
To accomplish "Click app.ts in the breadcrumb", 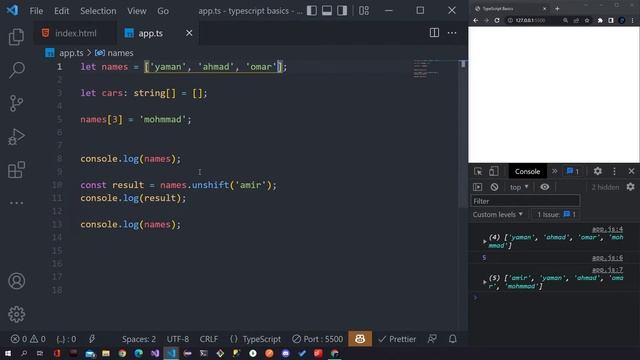I will coord(71,53).
